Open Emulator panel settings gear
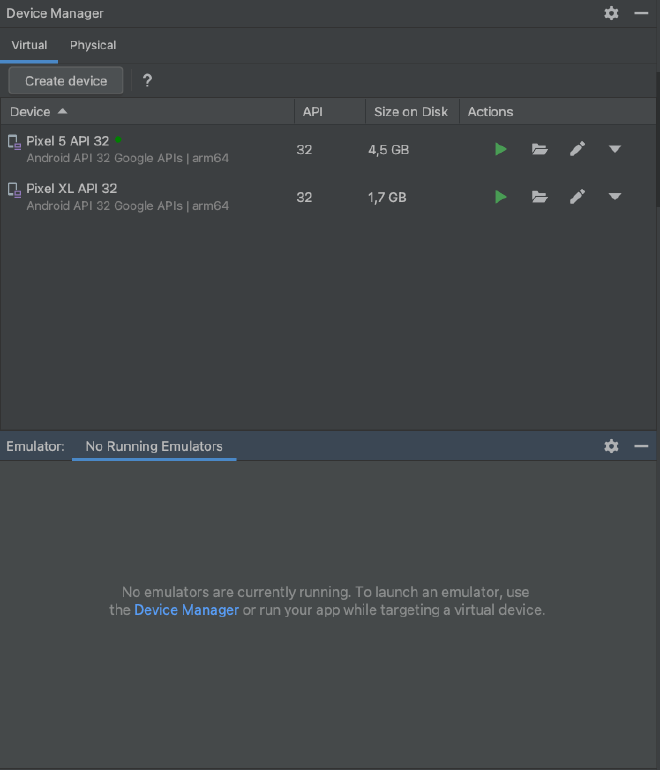The width and height of the screenshot is (660, 770). (x=612, y=446)
